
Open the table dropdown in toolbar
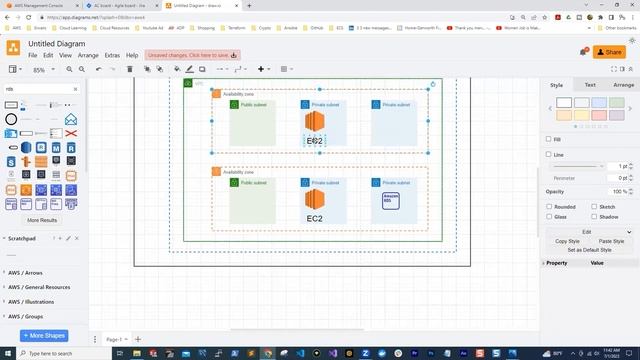[287, 69]
